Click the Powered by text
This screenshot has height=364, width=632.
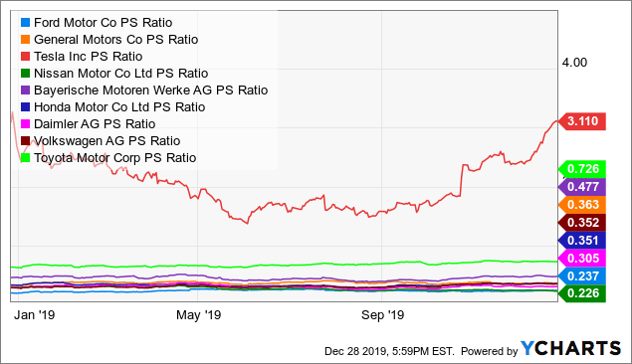490,351
